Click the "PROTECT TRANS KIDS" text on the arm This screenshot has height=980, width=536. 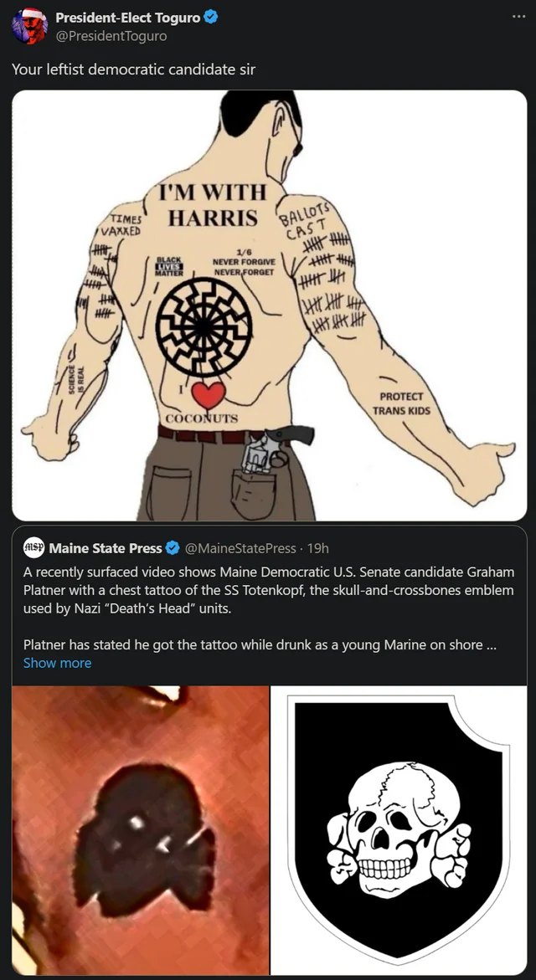[401, 403]
